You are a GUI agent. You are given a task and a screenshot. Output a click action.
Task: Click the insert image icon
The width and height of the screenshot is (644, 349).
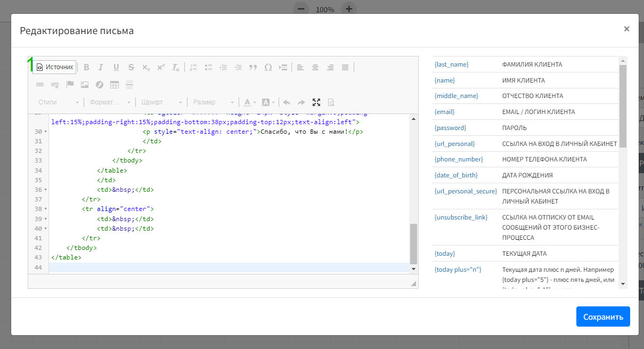coord(85,85)
